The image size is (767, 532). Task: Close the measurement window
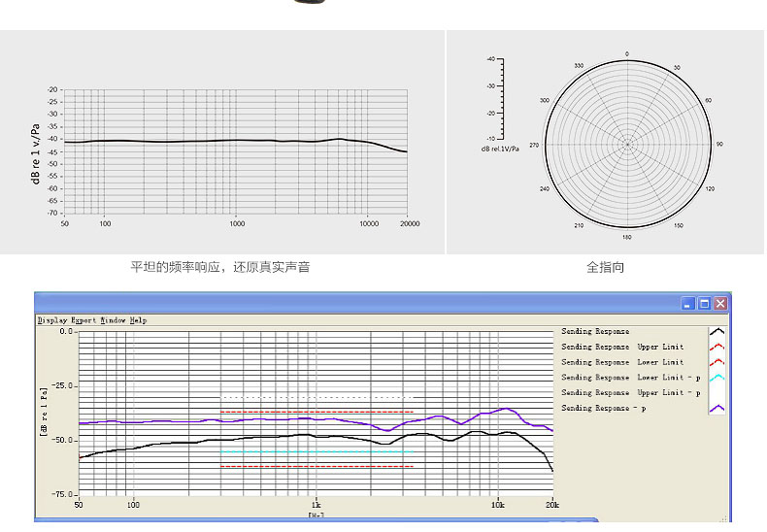click(x=720, y=303)
